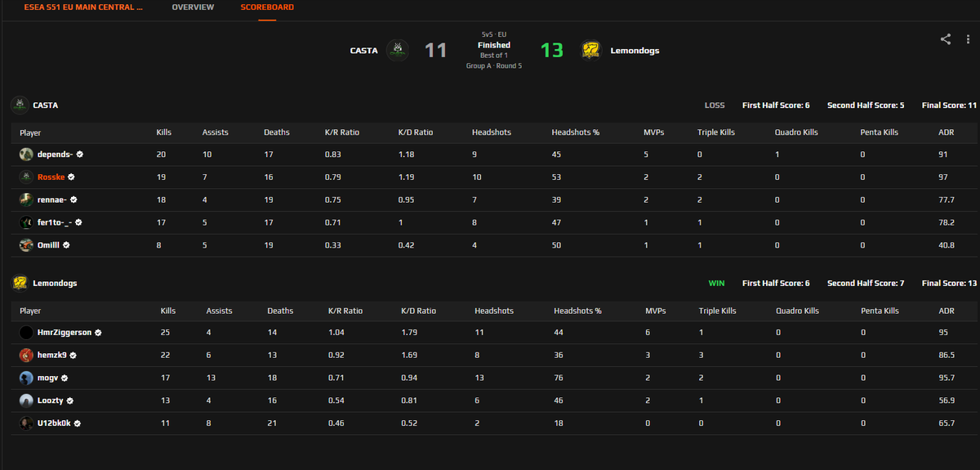980x470 pixels.
Task: Click the share icon near the top right
Action: (945, 38)
